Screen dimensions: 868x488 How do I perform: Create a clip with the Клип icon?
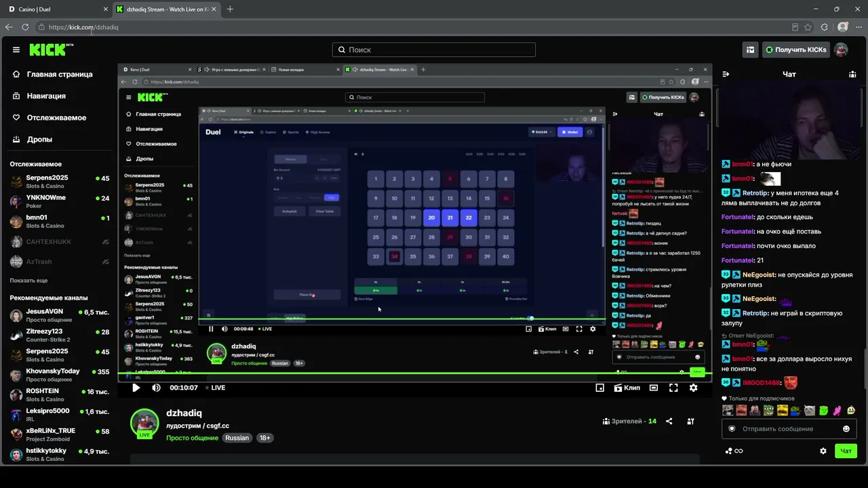pos(627,388)
